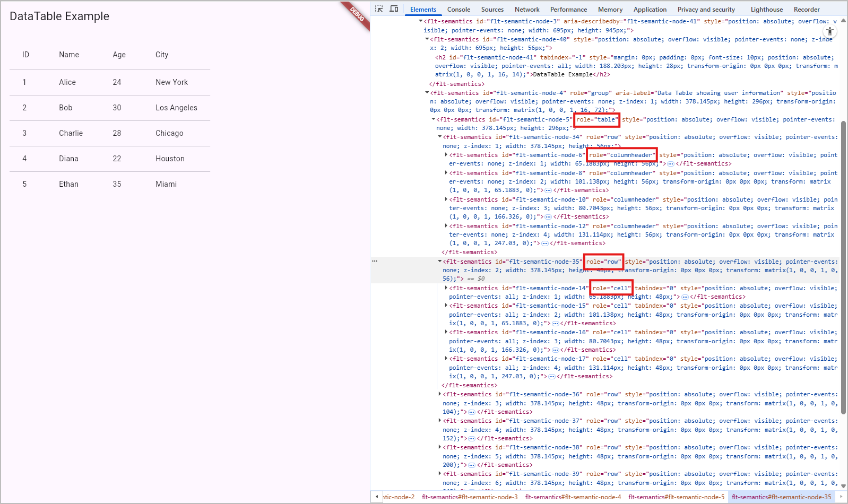Collapse the flt-semantic-node-35 row element

(440, 262)
